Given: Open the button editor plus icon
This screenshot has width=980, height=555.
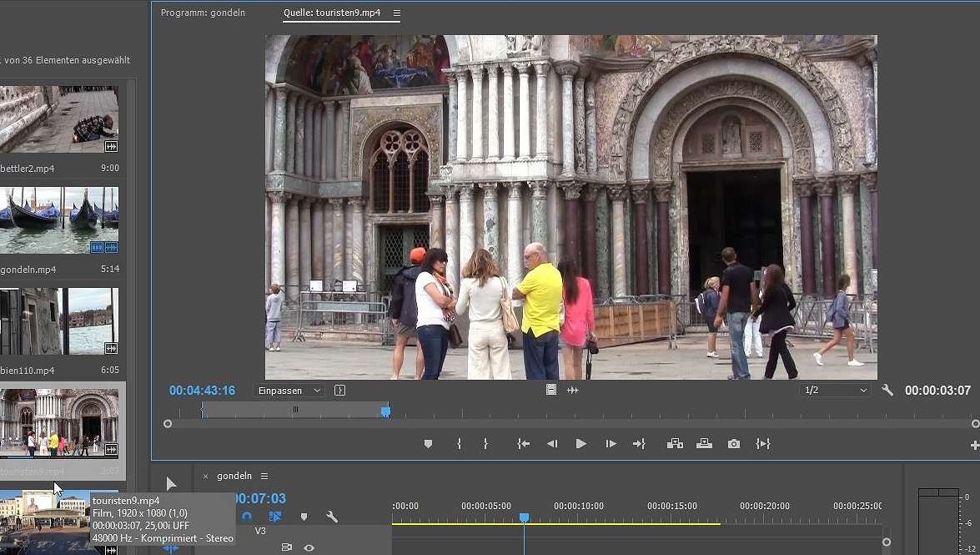Looking at the screenshot, I should pos(974,445).
